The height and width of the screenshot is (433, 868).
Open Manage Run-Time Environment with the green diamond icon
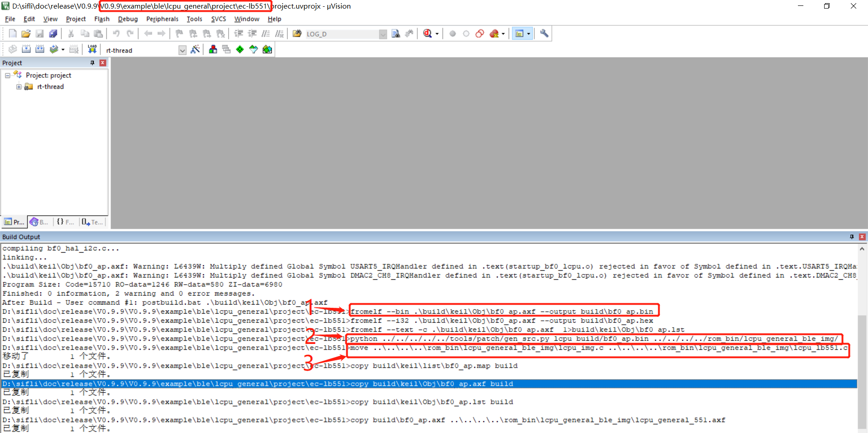240,49
